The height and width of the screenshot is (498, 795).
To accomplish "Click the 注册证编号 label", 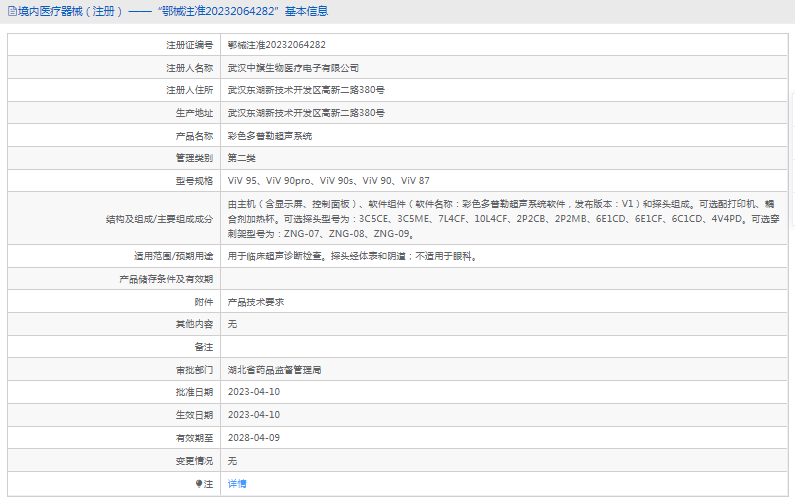I will click(190, 45).
